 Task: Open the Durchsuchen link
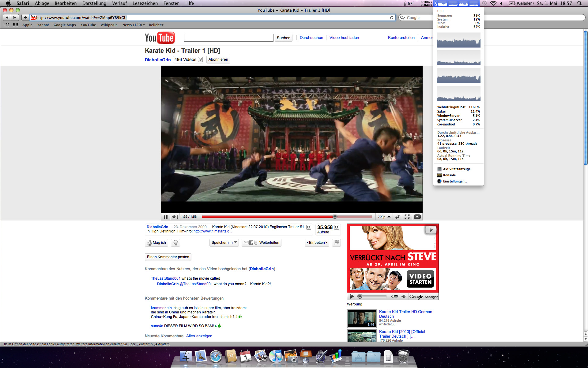click(311, 37)
